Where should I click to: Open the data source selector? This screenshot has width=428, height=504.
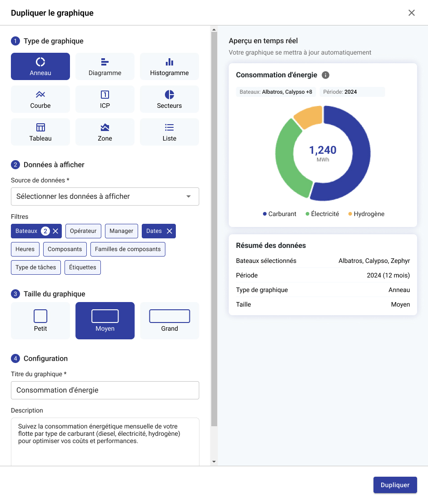click(105, 197)
